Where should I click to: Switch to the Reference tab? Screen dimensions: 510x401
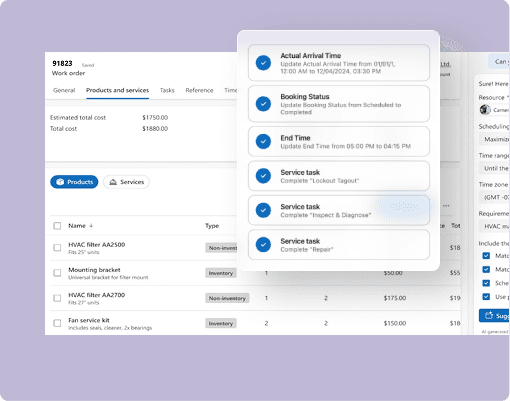(199, 90)
